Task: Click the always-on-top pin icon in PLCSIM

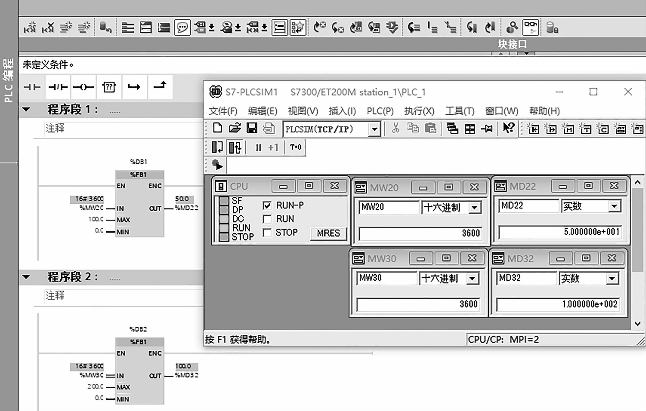Action: tap(487, 129)
